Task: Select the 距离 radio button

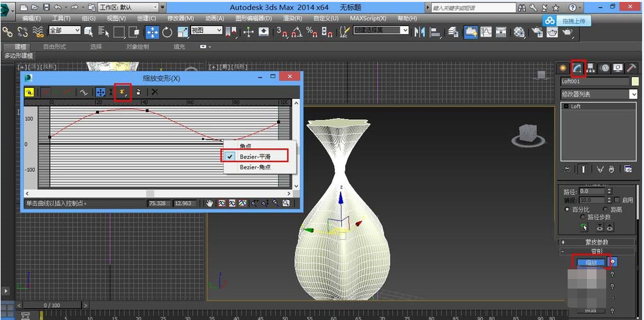Action: (606, 209)
